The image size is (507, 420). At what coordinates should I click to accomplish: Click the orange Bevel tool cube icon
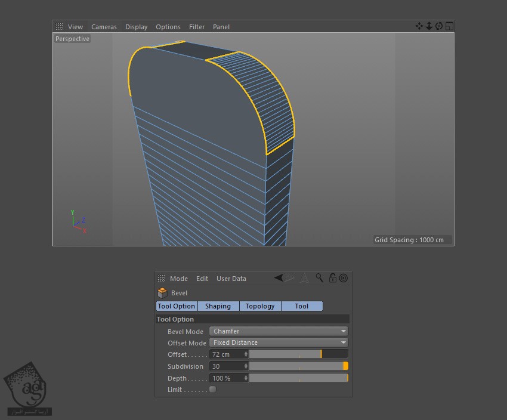(x=162, y=293)
